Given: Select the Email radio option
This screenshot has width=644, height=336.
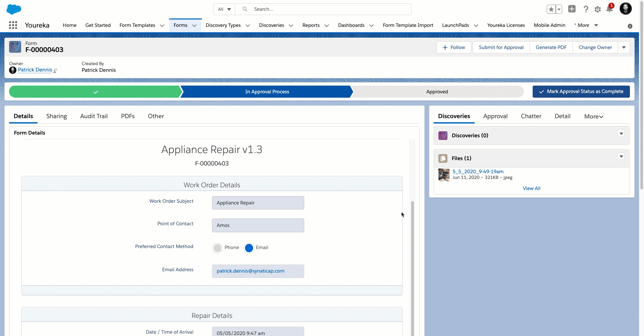Looking at the screenshot, I should click(x=249, y=248).
